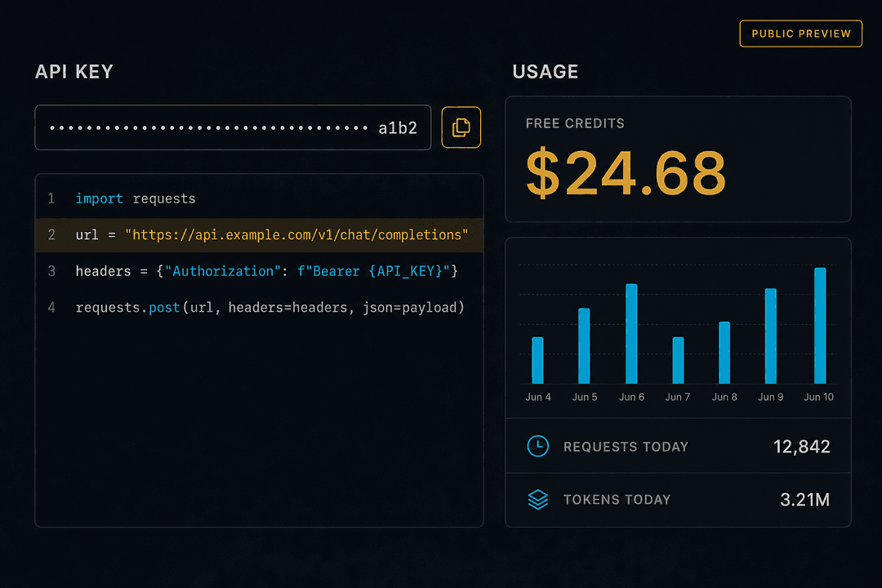Click the requests.post code line
882x588 pixels.
pyautogui.click(x=260, y=307)
